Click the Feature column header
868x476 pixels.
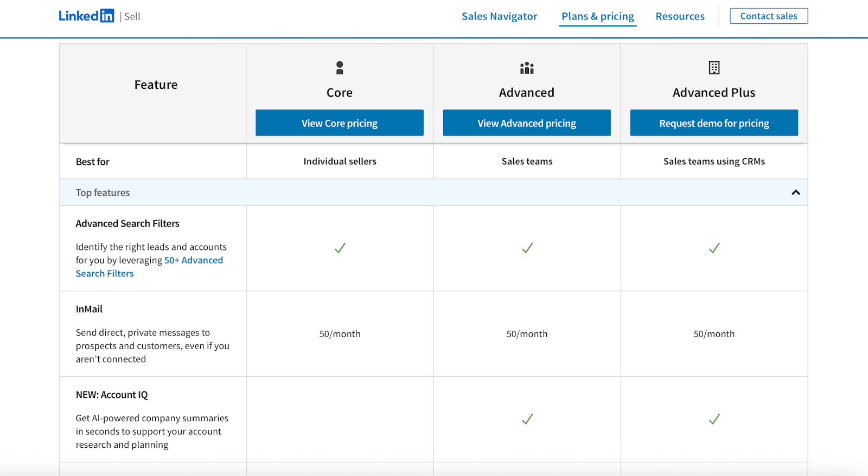tap(156, 85)
